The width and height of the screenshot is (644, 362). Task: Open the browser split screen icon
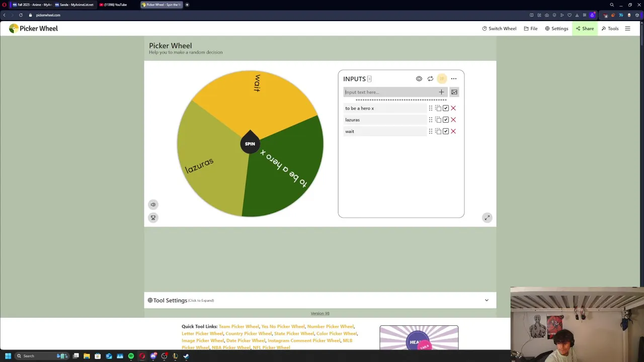point(531,15)
